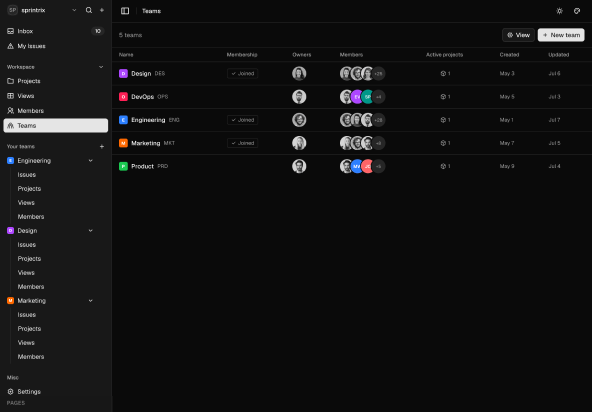Collapse Design team in sidebar
This screenshot has height=412, width=592.
coord(91,230)
